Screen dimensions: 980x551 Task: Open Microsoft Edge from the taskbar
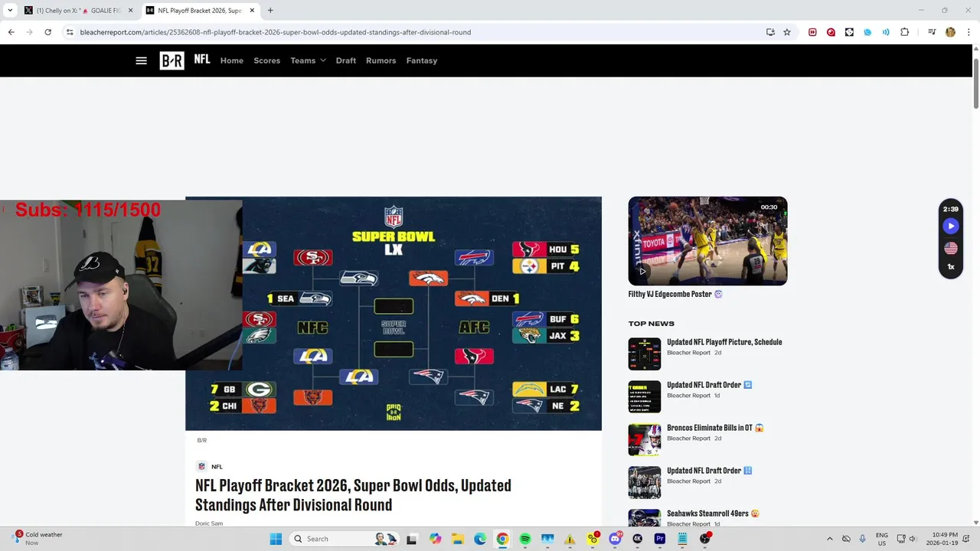(x=480, y=539)
